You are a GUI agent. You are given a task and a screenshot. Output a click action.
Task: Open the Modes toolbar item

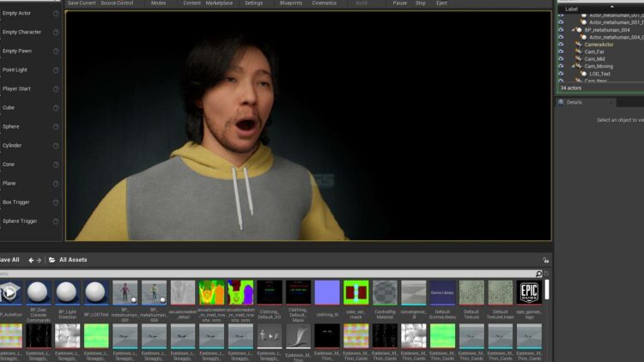pos(158,3)
